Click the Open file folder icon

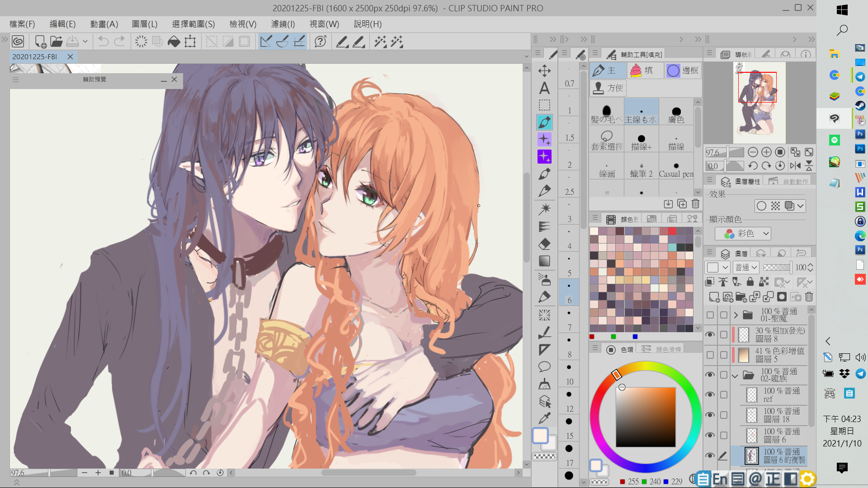coord(57,42)
